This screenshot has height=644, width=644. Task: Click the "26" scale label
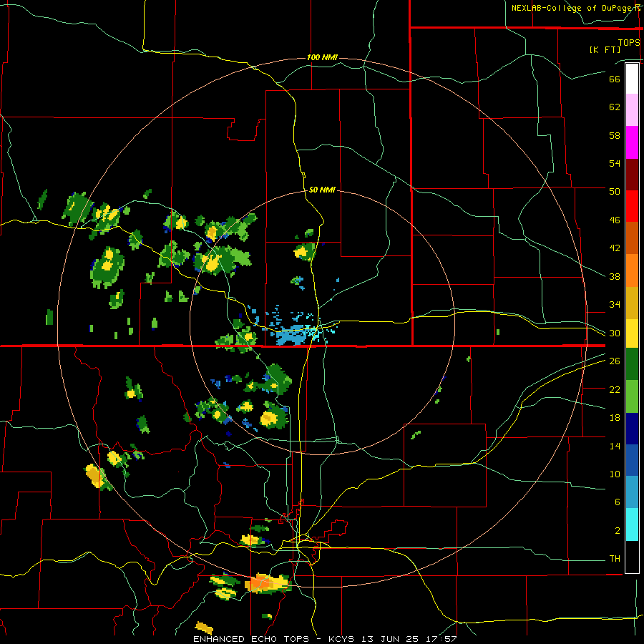click(615, 361)
